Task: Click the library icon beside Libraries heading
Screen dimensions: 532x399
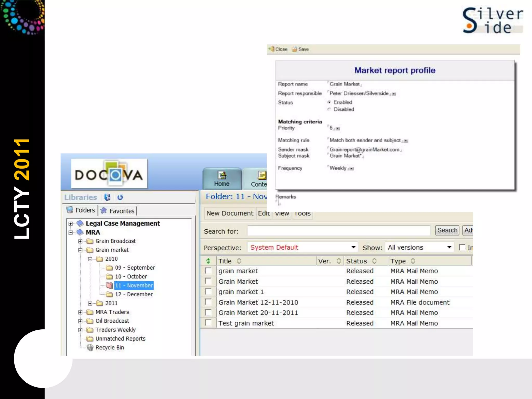Action: 107,197
